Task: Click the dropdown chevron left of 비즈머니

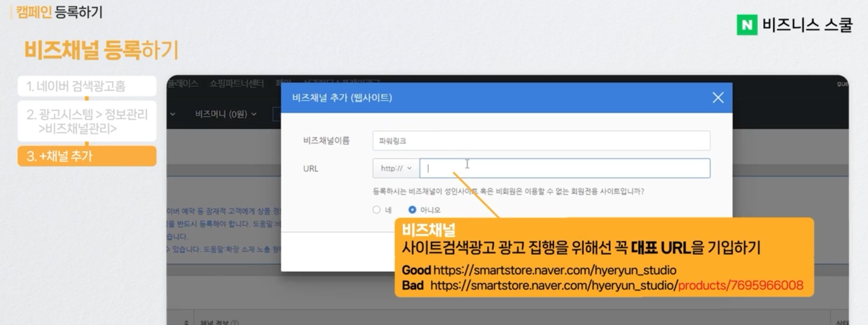Action: [x=172, y=114]
